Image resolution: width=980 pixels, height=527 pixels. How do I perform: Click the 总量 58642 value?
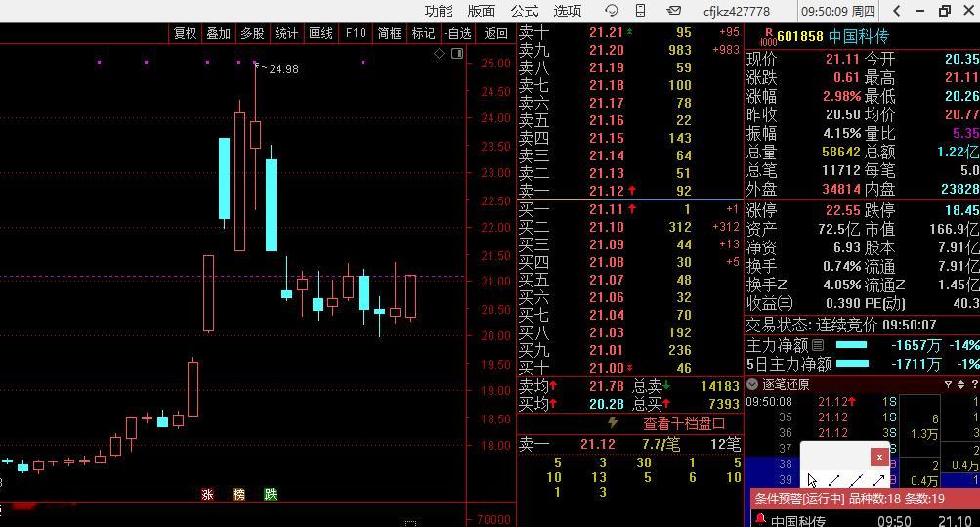point(841,152)
